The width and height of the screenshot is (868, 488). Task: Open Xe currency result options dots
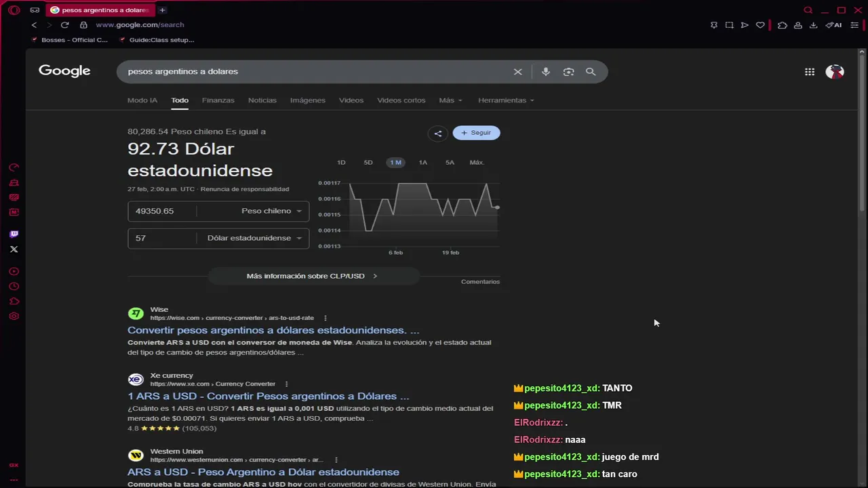pos(287,384)
